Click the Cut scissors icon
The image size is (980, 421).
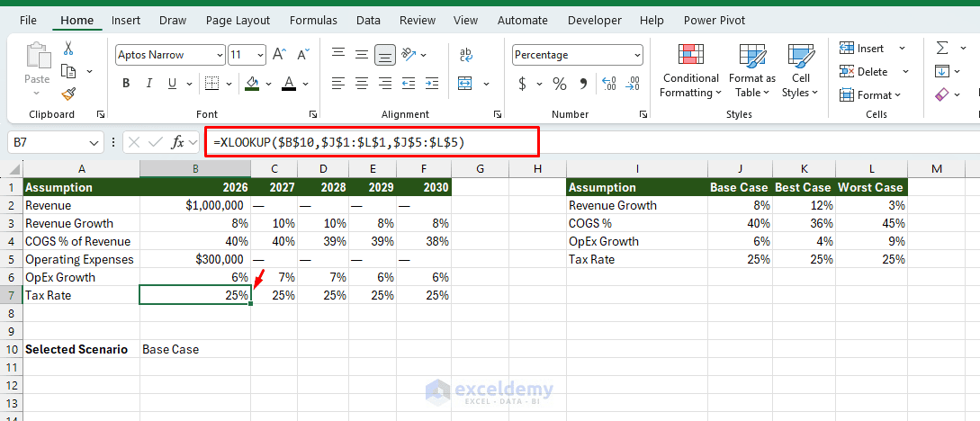pyautogui.click(x=68, y=48)
